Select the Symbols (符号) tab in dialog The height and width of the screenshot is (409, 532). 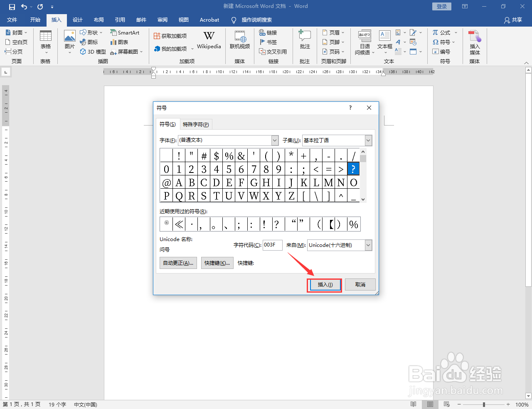tap(167, 124)
